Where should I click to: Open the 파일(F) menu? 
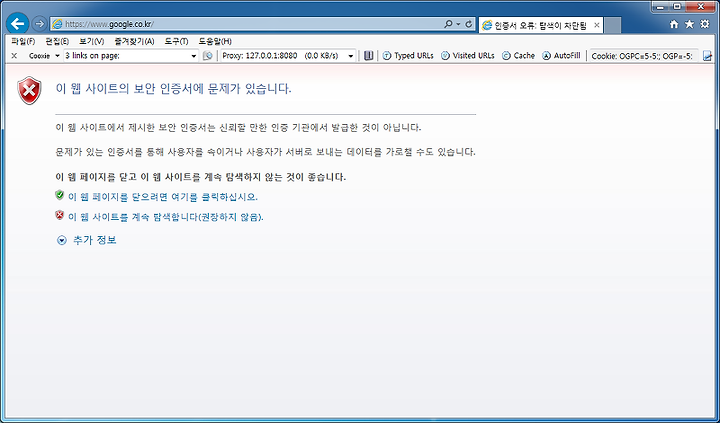click(23, 41)
